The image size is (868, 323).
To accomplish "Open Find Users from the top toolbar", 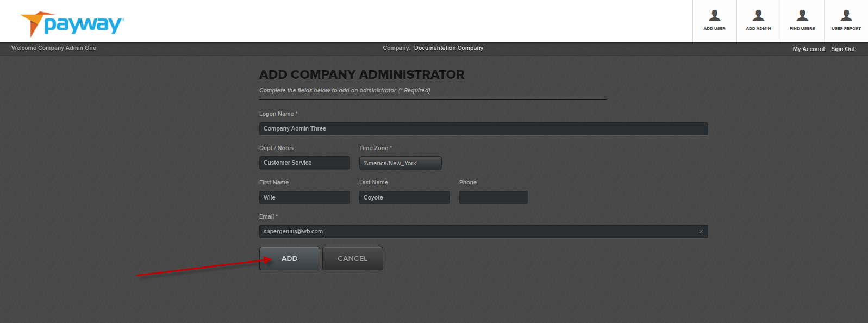I will 802,21.
